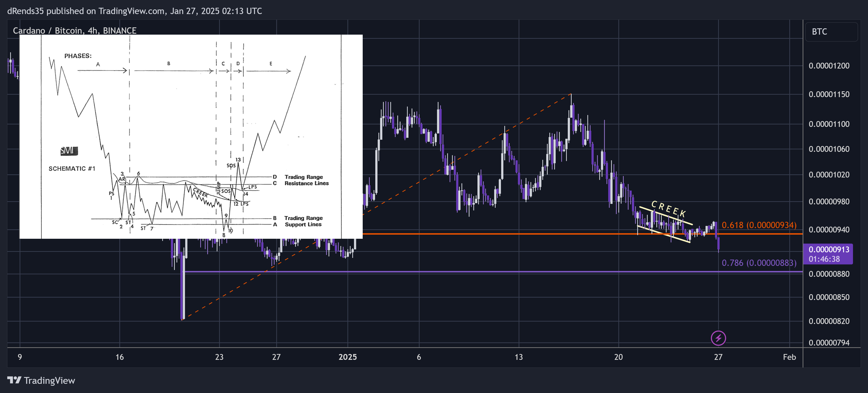The width and height of the screenshot is (868, 393).
Task: Click the 'Trading Range Support Lines' text in schematic
Action: tap(303, 221)
